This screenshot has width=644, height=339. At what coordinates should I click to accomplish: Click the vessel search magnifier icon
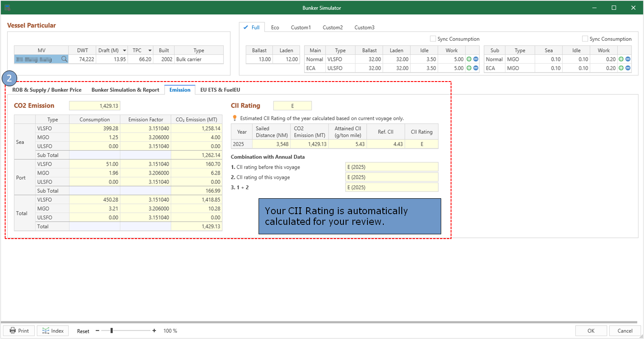click(64, 59)
